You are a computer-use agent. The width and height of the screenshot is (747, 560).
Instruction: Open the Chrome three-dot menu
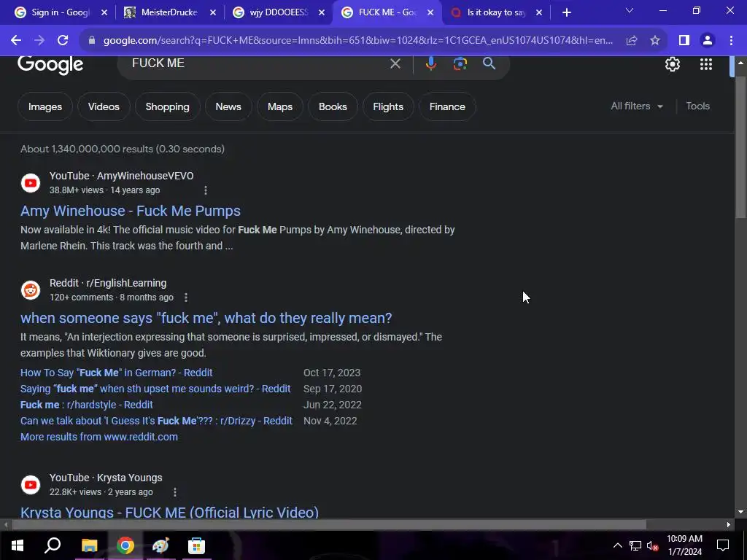tap(731, 41)
